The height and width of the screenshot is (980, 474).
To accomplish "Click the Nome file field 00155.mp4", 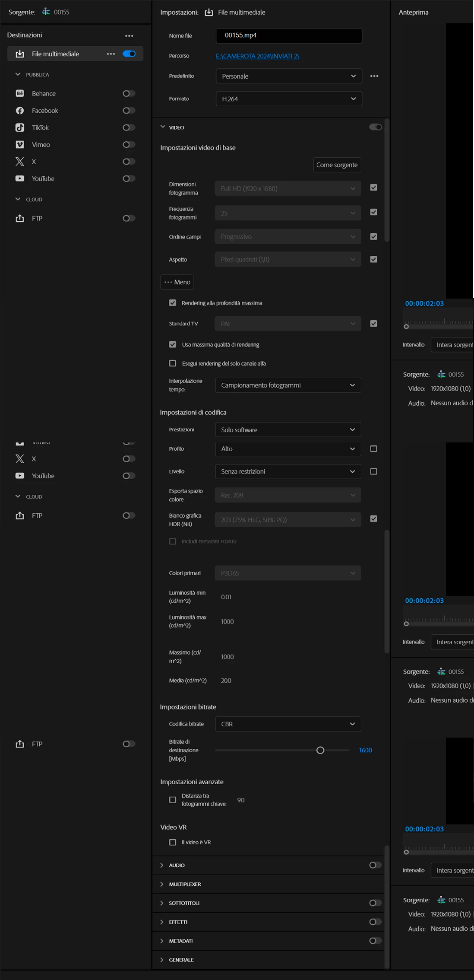I will [289, 35].
